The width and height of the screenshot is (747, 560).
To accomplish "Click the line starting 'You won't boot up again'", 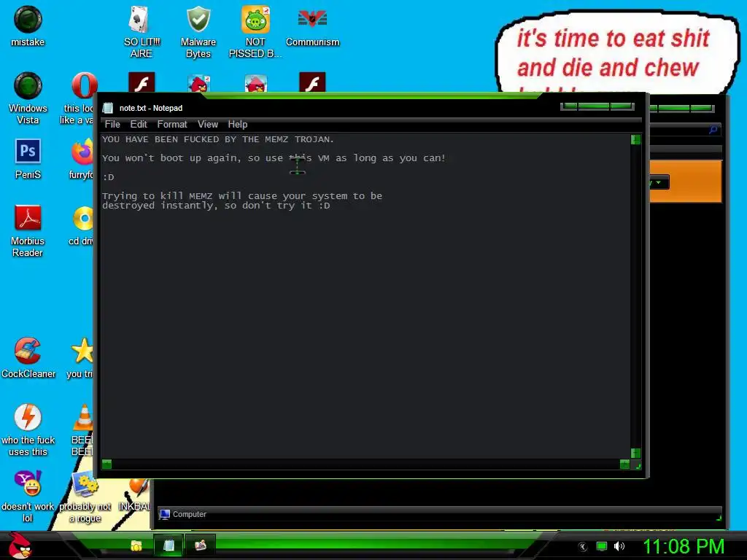I will tap(274, 158).
